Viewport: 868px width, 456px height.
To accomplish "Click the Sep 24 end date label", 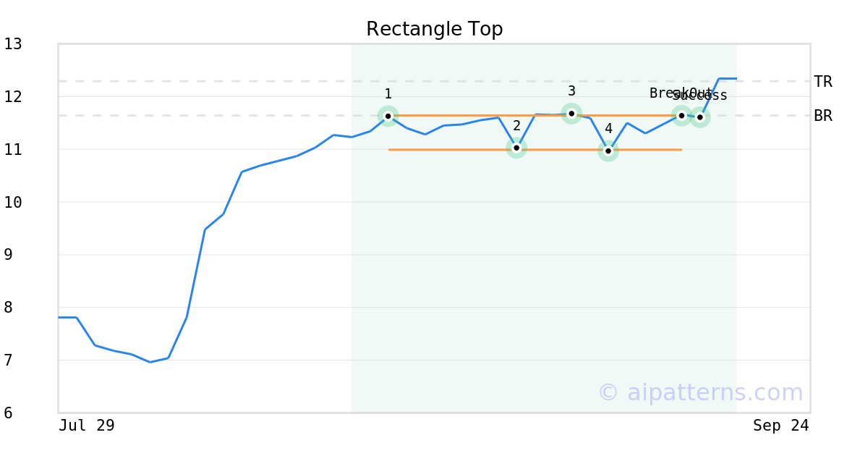I will coord(780,426).
